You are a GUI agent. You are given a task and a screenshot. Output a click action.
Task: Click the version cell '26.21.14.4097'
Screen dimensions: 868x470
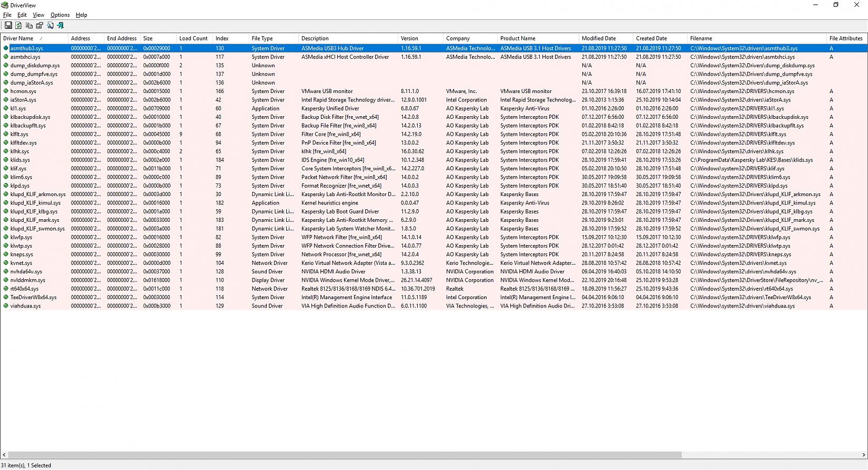pos(417,280)
